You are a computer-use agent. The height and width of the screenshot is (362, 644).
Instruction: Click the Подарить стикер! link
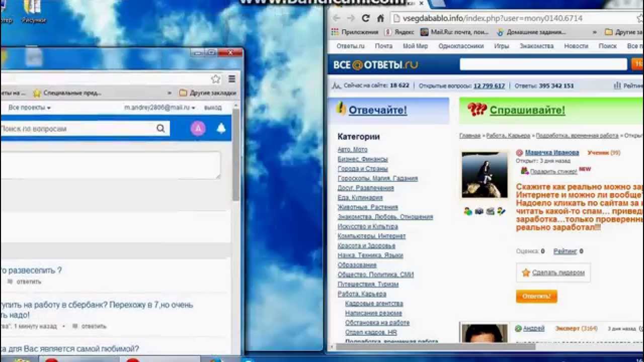pyautogui.click(x=553, y=171)
